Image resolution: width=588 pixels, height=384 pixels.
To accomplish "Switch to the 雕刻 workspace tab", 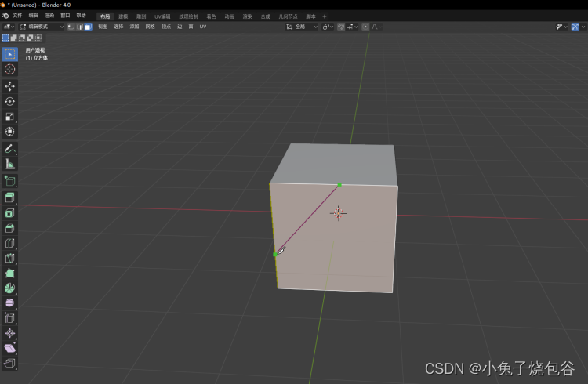I will click(141, 16).
